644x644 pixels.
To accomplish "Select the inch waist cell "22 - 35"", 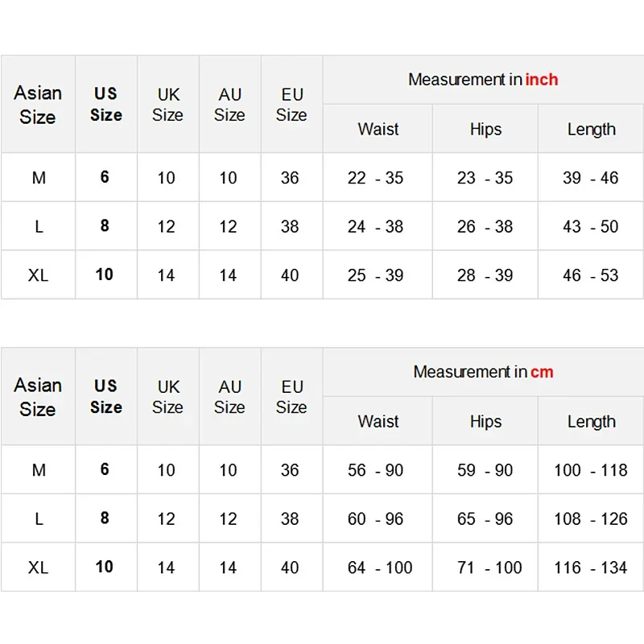I will tap(376, 178).
